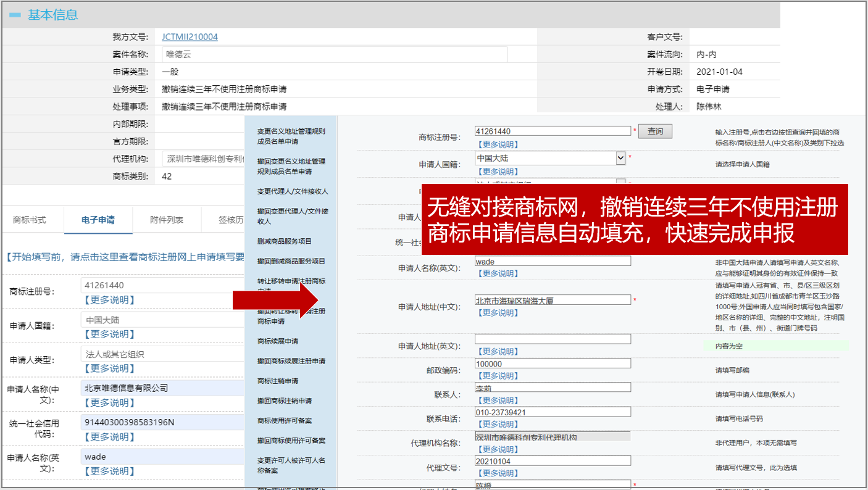Click the 处理人 value 陈伟林

point(709,107)
